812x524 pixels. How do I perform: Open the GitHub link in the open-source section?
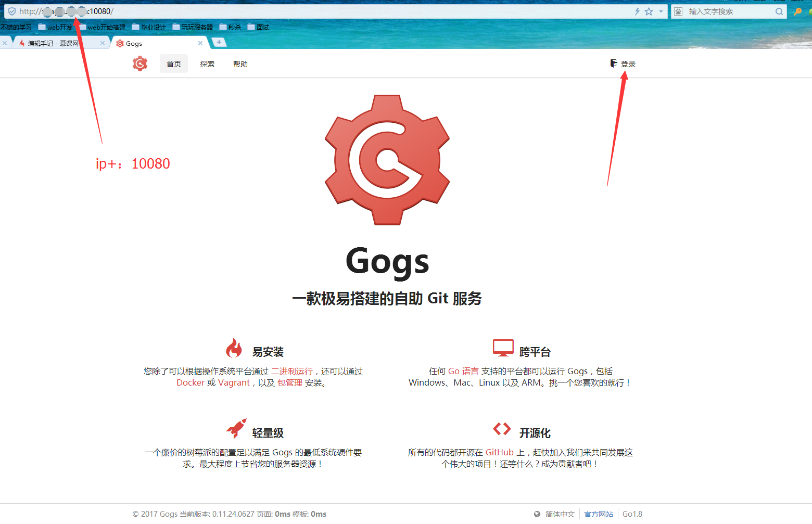pos(499,452)
